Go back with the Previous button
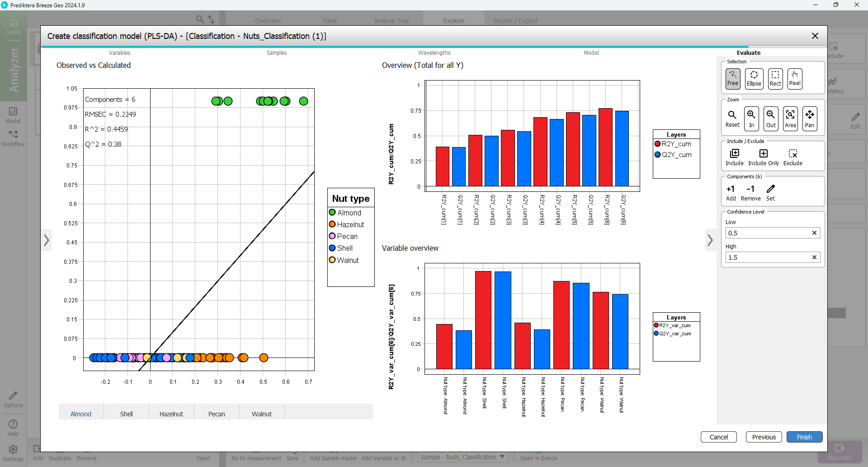The width and height of the screenshot is (868, 467). [764, 437]
